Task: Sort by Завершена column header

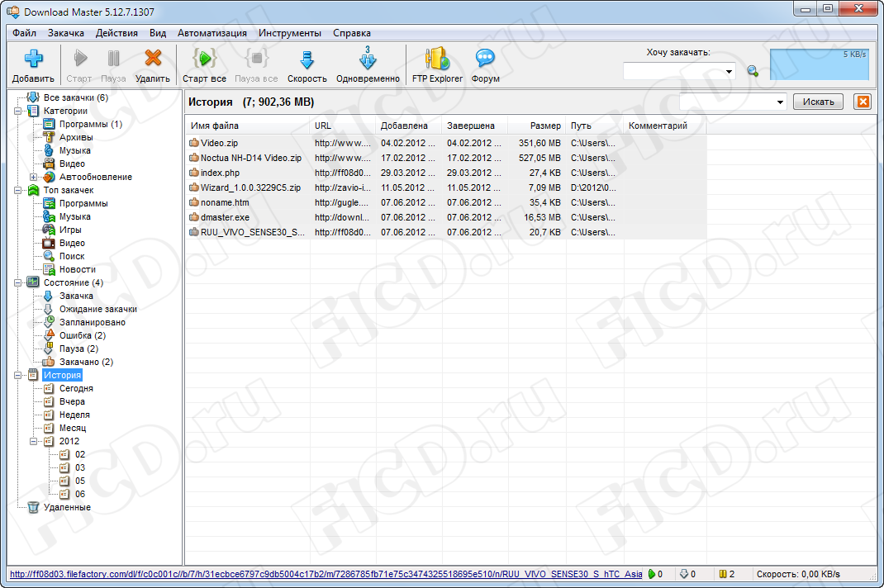Action: 475,126
